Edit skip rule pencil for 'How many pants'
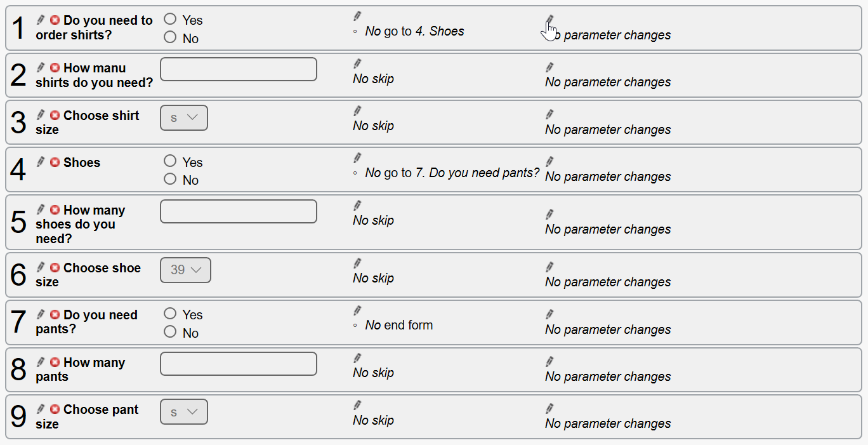The image size is (868, 445). click(x=357, y=358)
